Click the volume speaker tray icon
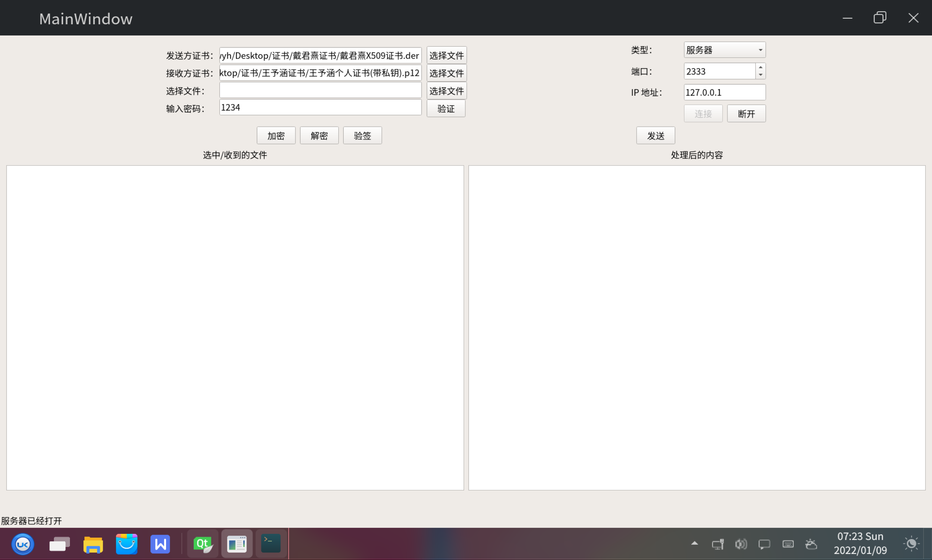This screenshot has height=560, width=932. (741, 544)
